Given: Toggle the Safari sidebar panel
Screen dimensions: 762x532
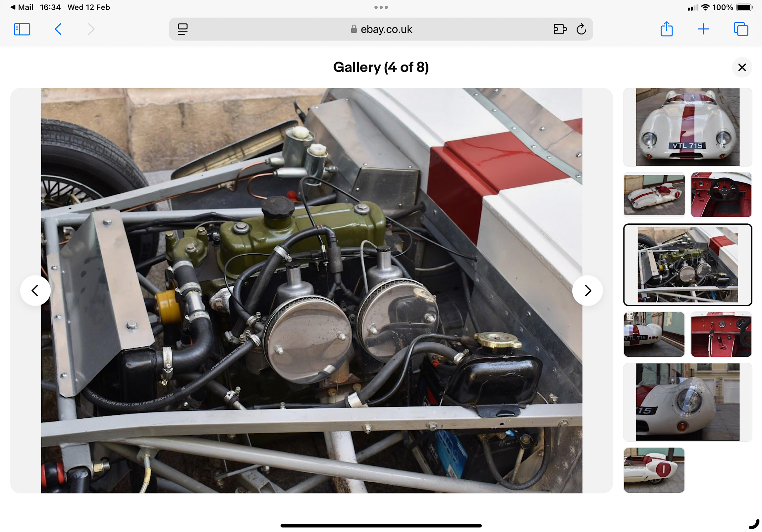Looking at the screenshot, I should (x=22, y=29).
